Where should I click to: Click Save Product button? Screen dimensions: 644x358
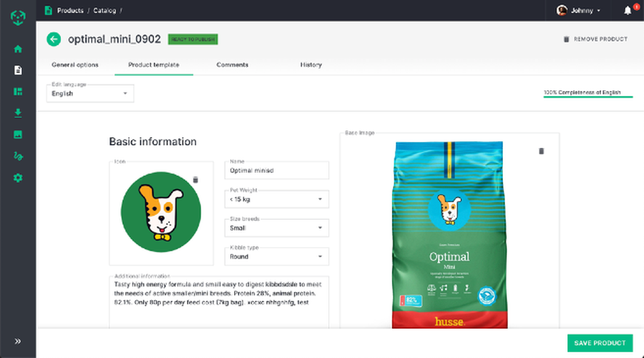click(600, 343)
